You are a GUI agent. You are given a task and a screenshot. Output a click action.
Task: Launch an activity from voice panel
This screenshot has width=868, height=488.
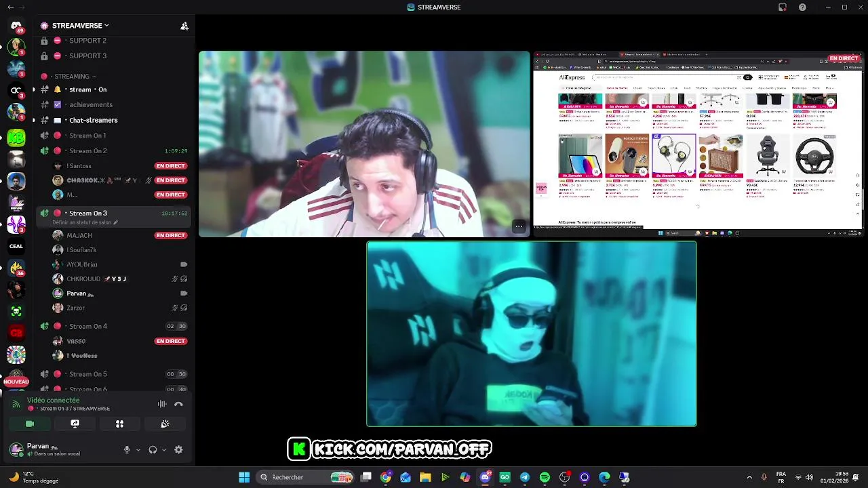coord(119,424)
